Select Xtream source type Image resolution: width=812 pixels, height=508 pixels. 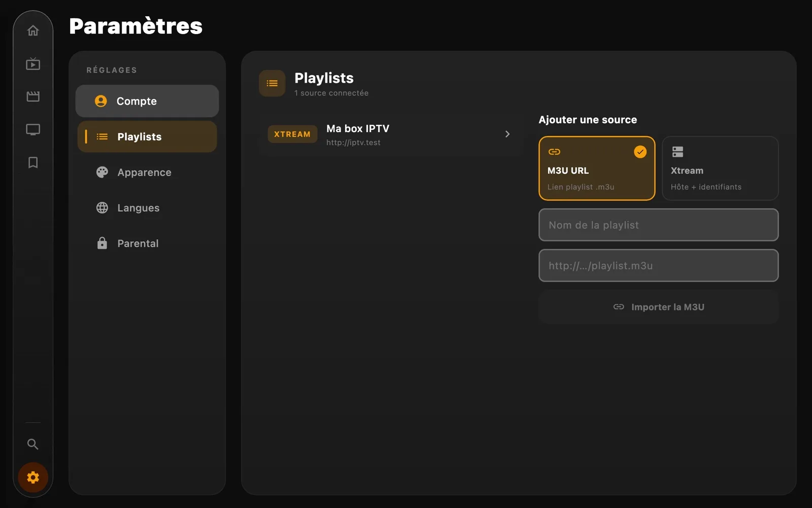pyautogui.click(x=720, y=168)
